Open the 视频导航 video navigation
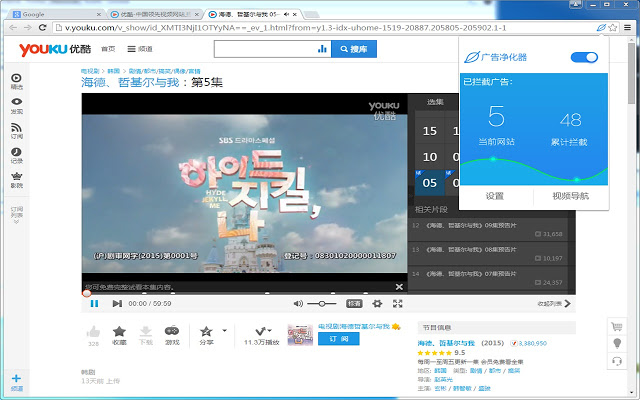This screenshot has height=400, width=640. tap(571, 196)
